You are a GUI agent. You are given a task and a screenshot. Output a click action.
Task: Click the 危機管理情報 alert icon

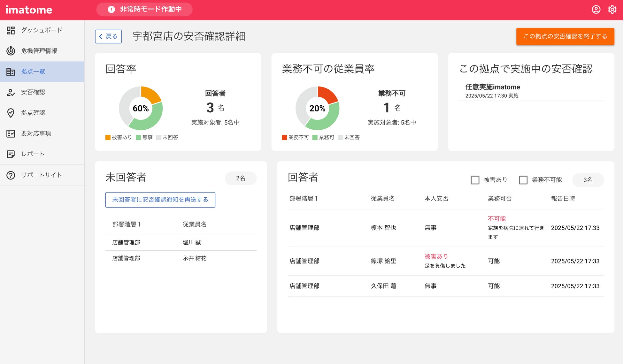pyautogui.click(x=11, y=51)
